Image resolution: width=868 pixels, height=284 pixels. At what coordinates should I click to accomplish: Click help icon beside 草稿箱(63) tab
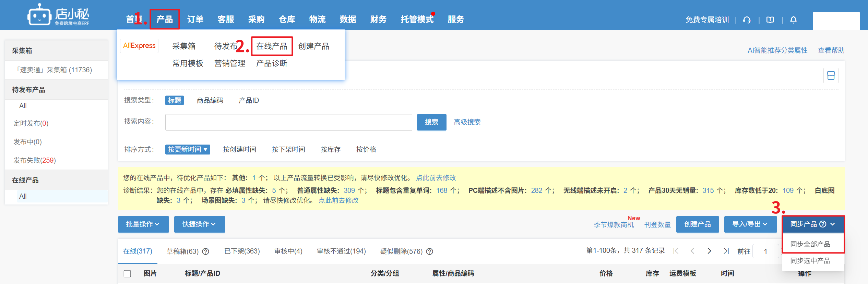click(x=206, y=251)
